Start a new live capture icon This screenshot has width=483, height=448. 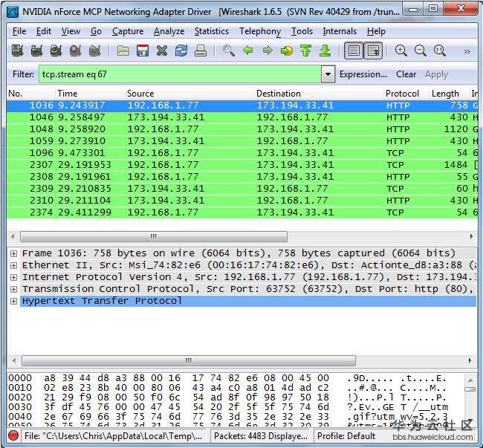(x=56, y=51)
